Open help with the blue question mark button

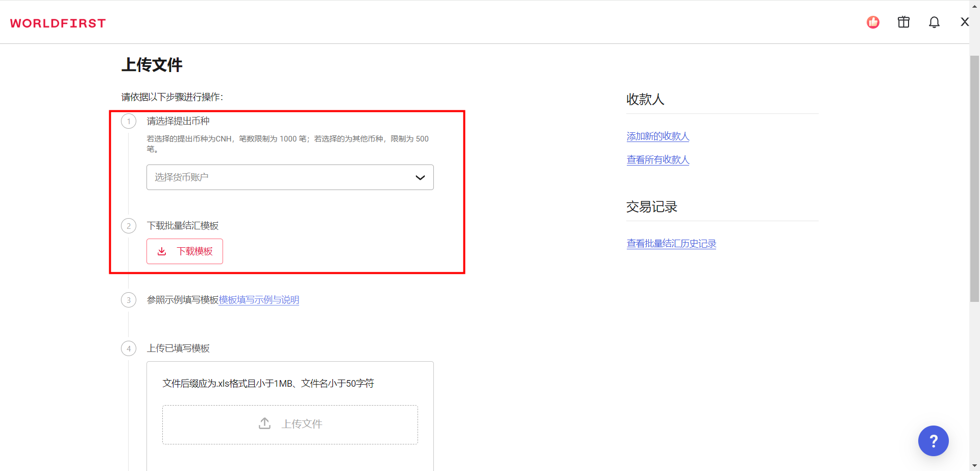(933, 441)
